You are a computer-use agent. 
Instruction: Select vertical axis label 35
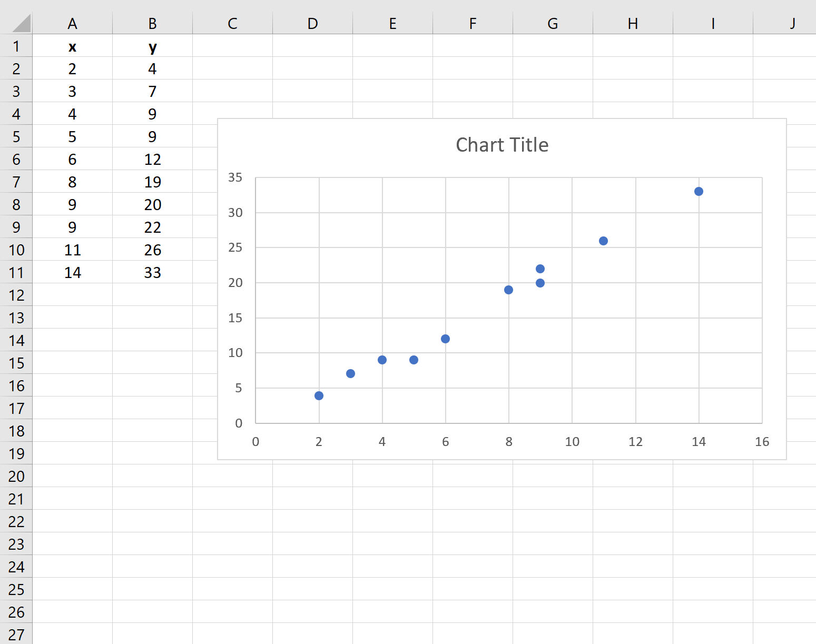coord(235,177)
